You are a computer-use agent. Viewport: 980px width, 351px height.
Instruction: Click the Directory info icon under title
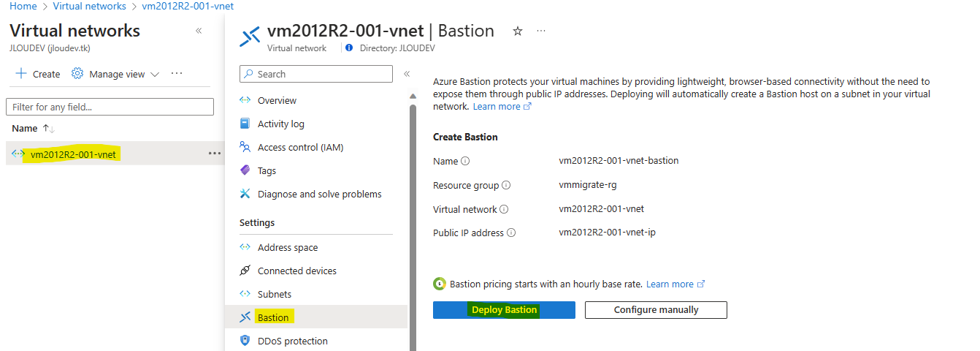(349, 48)
